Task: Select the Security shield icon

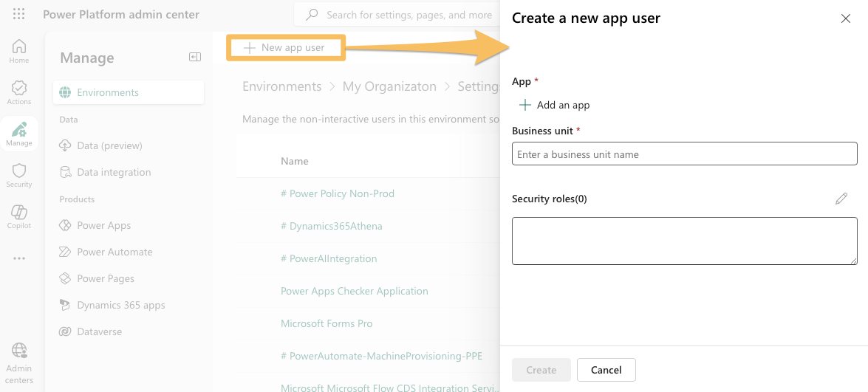Action: click(19, 175)
